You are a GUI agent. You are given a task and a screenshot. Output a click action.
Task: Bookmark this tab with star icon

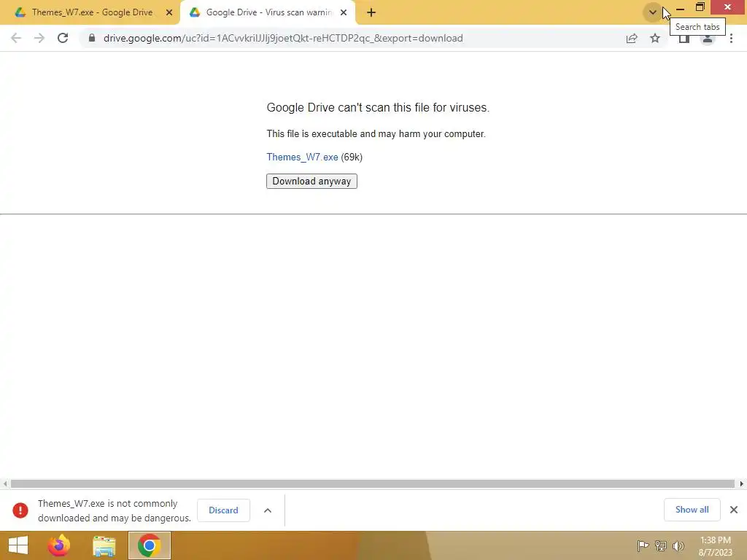click(655, 38)
